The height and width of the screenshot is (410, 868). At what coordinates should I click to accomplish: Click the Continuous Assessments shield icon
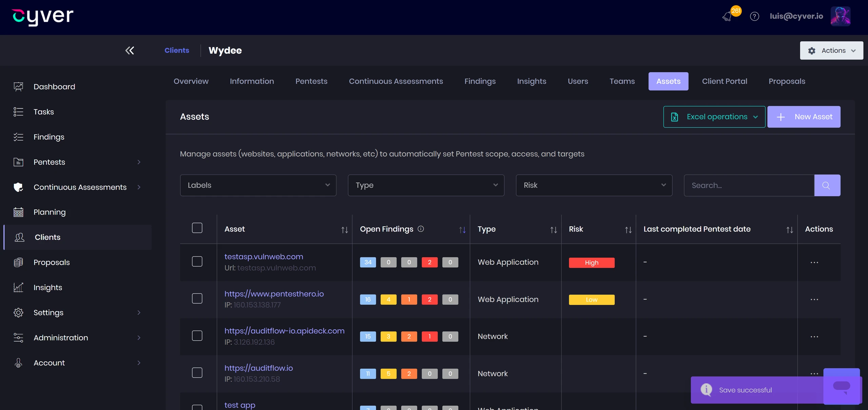(18, 187)
